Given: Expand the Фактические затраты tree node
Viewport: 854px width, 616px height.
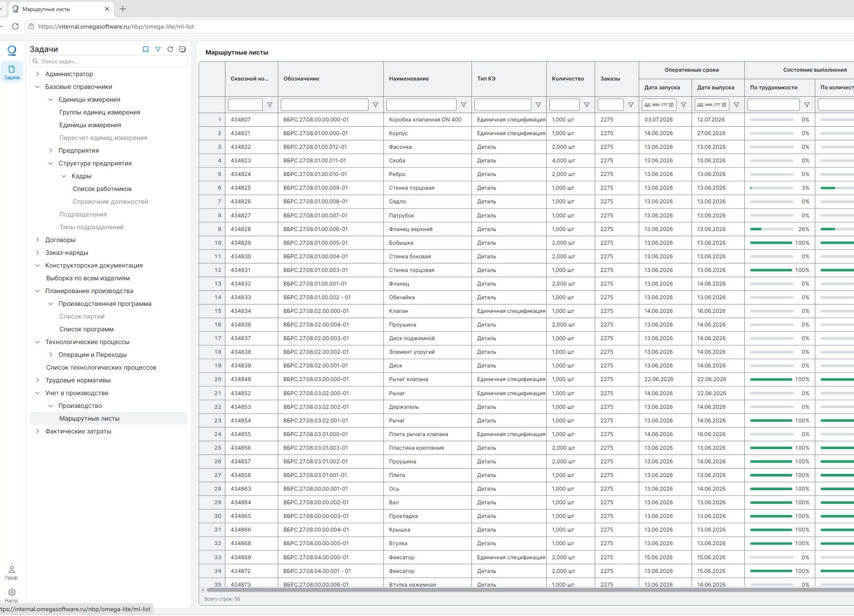Looking at the screenshot, I should click(x=37, y=431).
